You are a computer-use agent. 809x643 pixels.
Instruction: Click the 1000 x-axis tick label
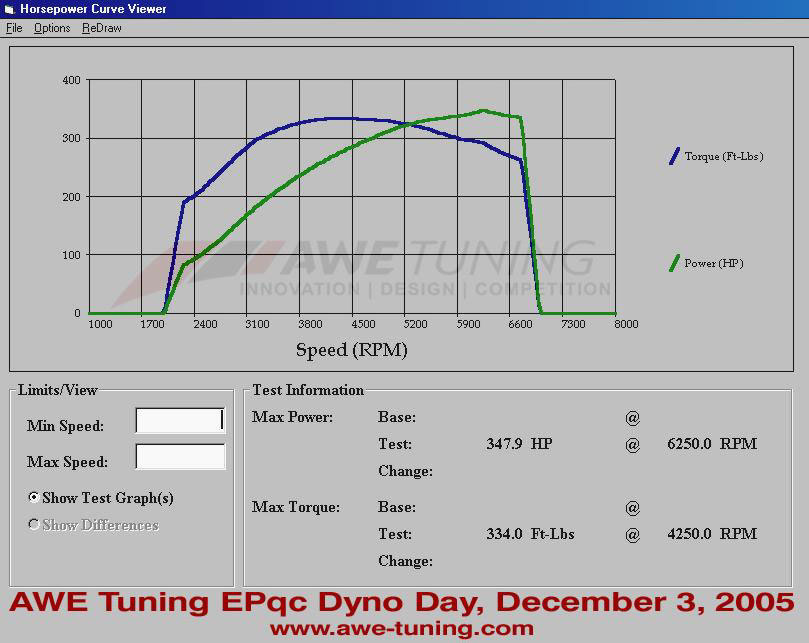[x=100, y=324]
